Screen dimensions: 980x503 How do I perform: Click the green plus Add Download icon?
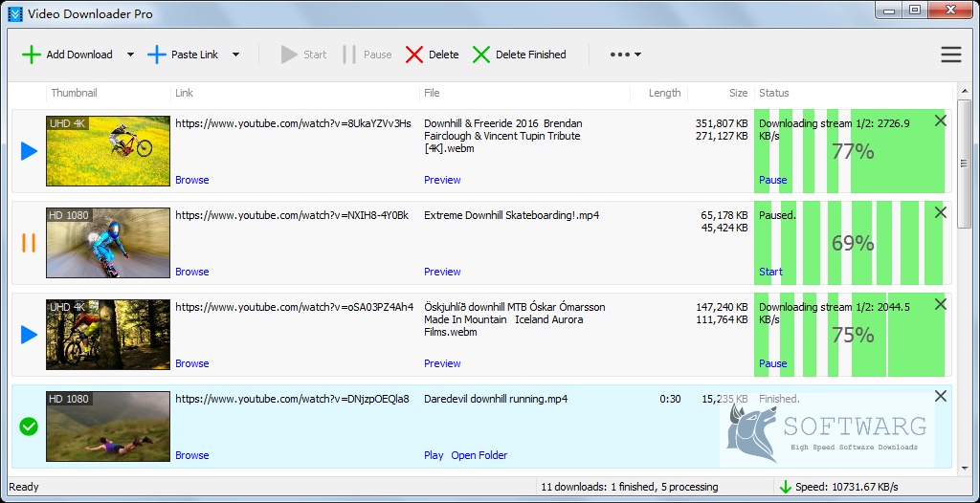[31, 55]
